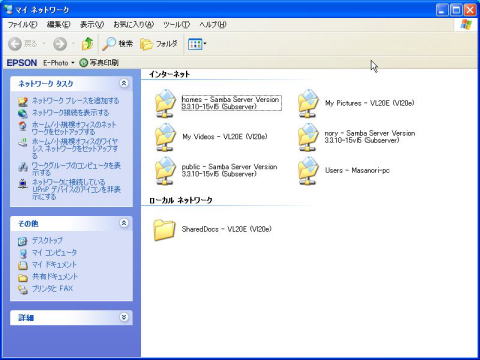This screenshot has width=480, height=360.
Task: Click the My Computer icon in Other Places
Action: pyautogui.click(x=23, y=253)
